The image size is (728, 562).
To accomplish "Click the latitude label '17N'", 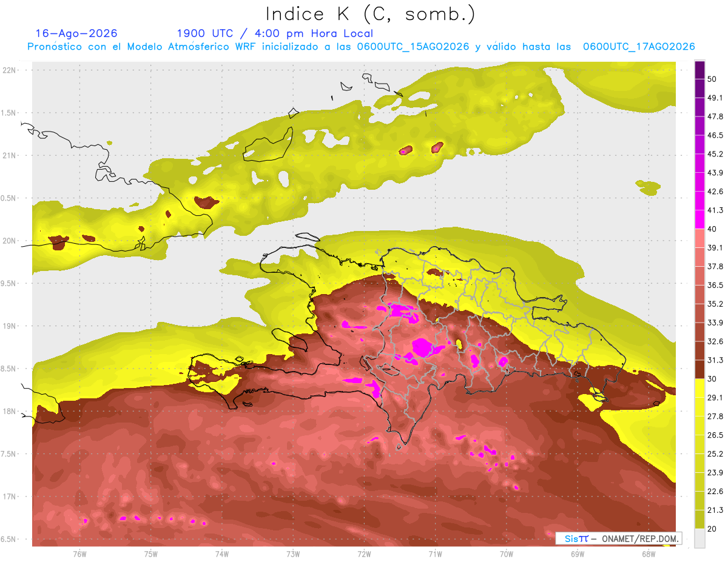I will [x=10, y=497].
